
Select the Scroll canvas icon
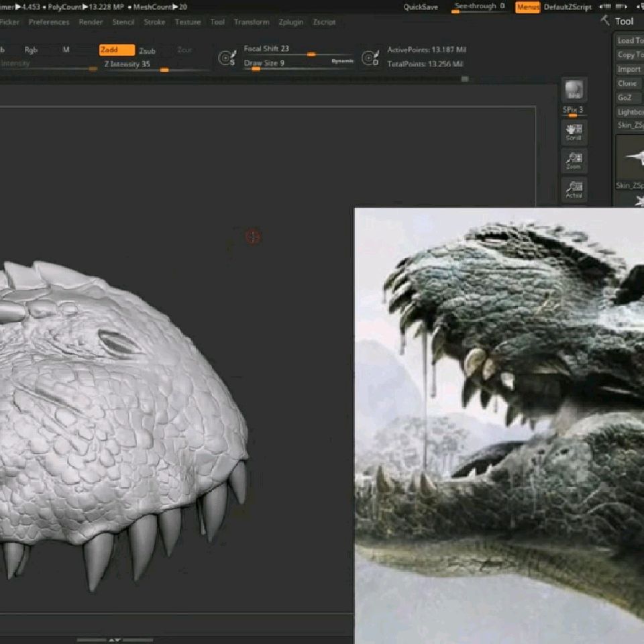pyautogui.click(x=574, y=130)
